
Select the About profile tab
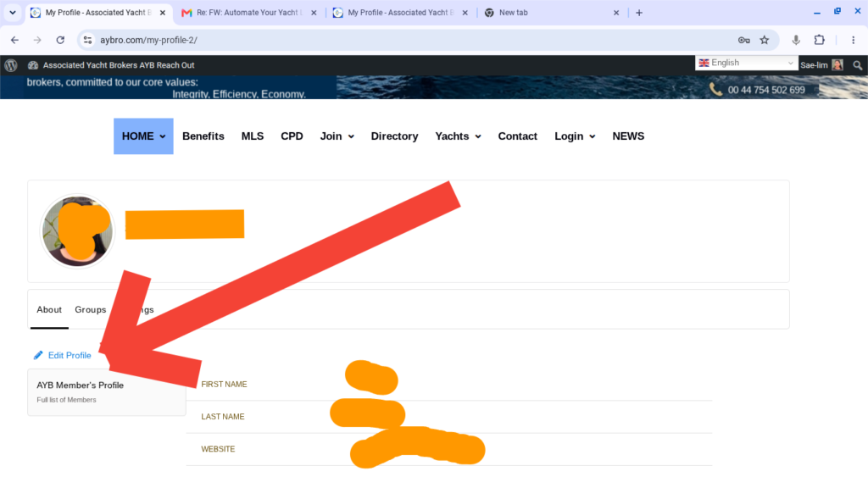click(49, 310)
